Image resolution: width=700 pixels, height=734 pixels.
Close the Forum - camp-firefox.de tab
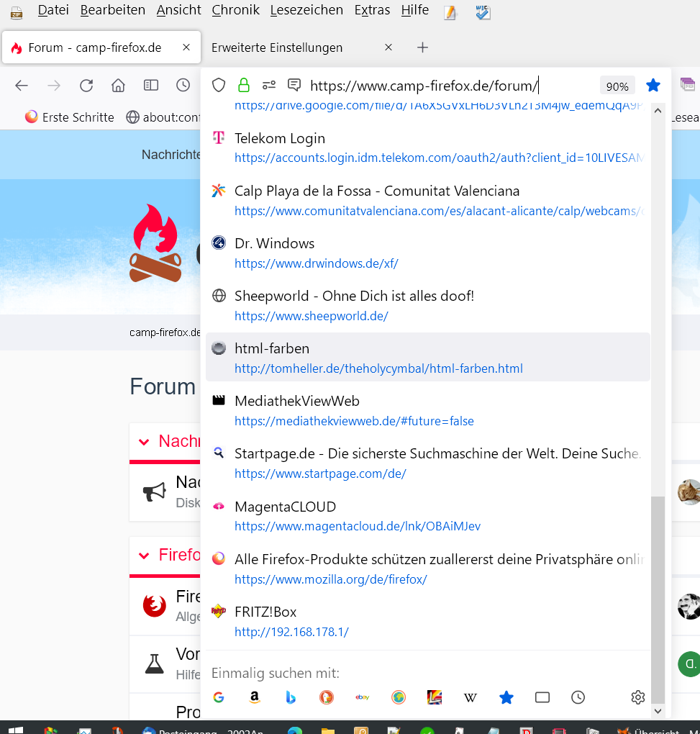click(x=186, y=47)
